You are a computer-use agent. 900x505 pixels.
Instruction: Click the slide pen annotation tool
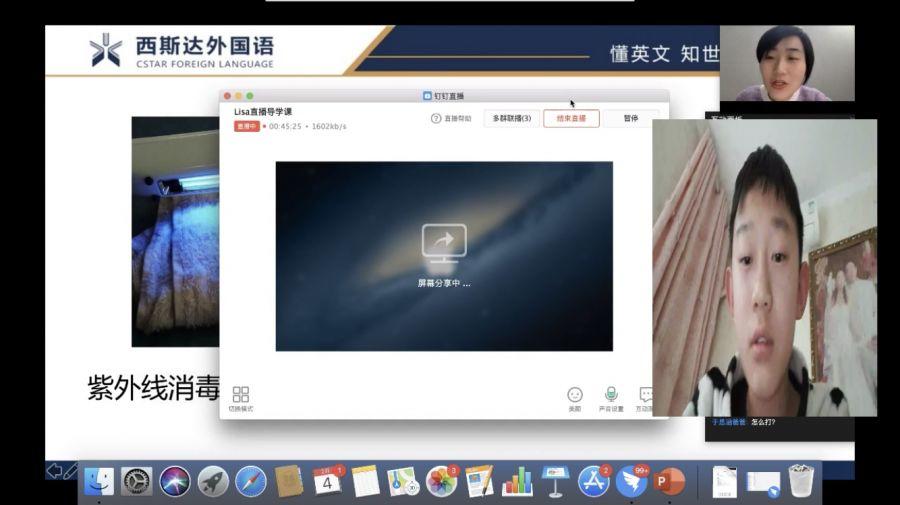(x=70, y=471)
